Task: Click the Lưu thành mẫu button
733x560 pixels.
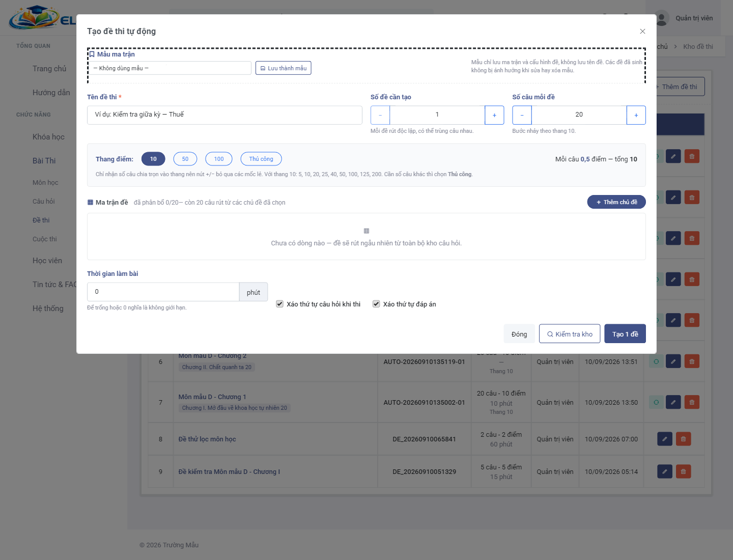Action: click(284, 68)
